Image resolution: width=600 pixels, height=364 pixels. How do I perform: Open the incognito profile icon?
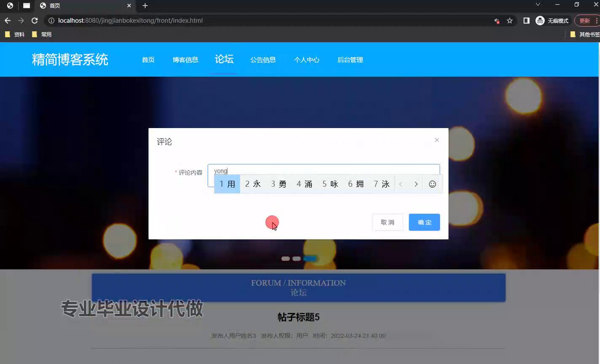pyautogui.click(x=540, y=21)
